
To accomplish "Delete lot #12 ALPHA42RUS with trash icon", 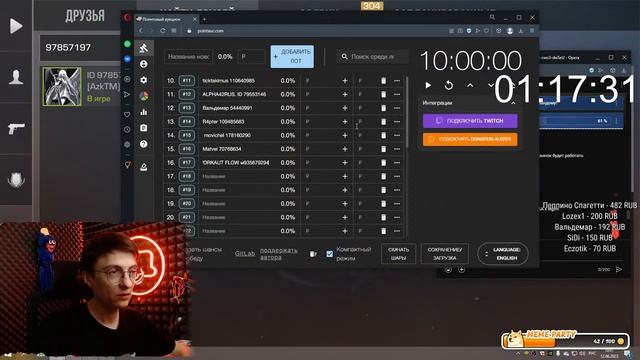I will 383,94.
